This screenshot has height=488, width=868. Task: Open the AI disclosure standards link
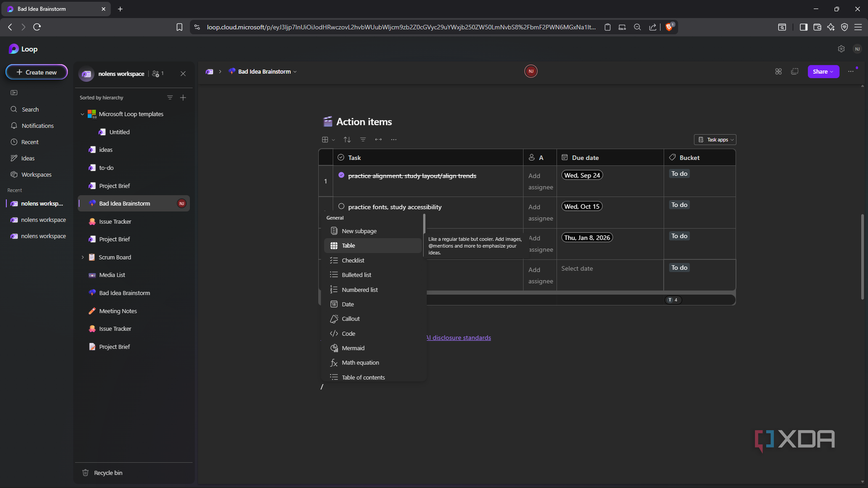point(459,338)
